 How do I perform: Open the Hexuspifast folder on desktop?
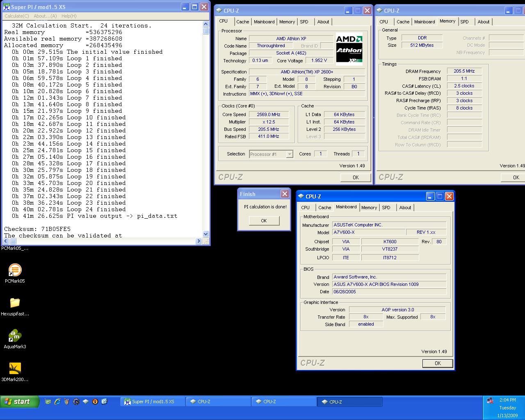[x=15, y=306]
